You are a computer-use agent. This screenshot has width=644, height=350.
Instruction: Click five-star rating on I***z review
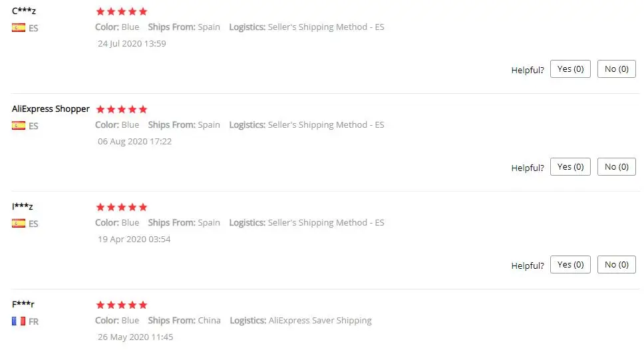point(122,207)
